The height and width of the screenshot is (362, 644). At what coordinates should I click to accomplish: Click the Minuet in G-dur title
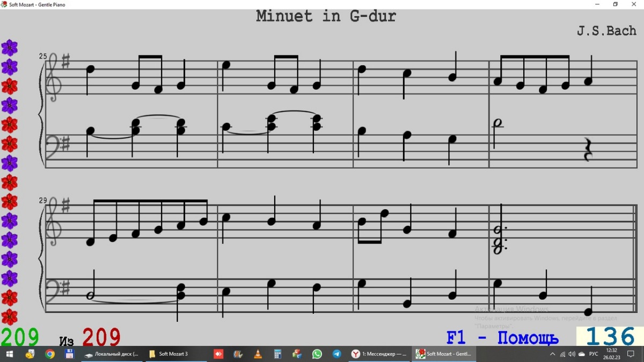point(326,16)
